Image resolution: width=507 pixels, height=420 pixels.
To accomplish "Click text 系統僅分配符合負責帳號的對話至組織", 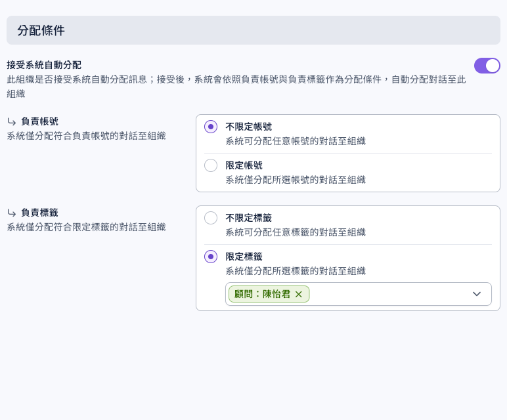I will (x=86, y=136).
